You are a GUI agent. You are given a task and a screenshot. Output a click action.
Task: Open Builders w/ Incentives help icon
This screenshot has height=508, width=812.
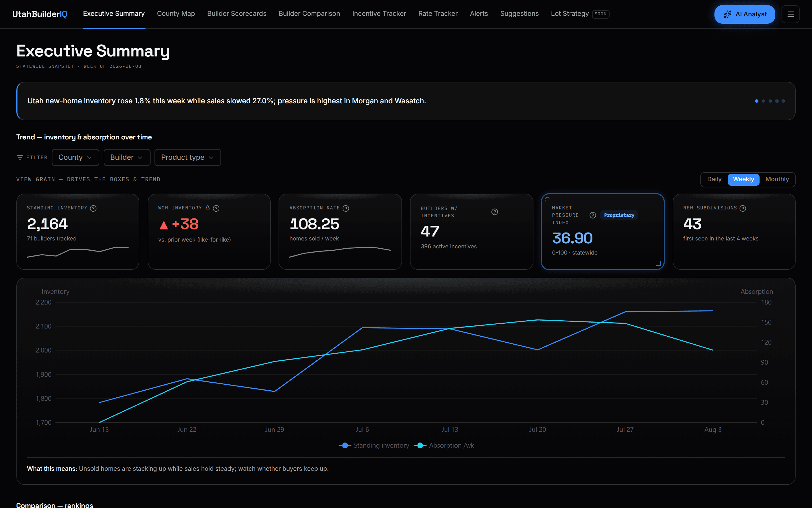[494, 212]
